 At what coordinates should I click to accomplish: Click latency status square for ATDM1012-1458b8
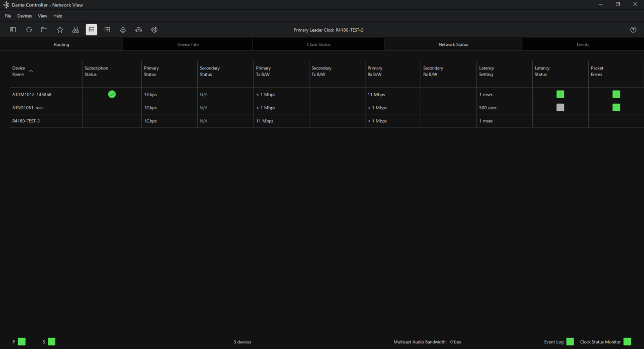pyautogui.click(x=560, y=94)
